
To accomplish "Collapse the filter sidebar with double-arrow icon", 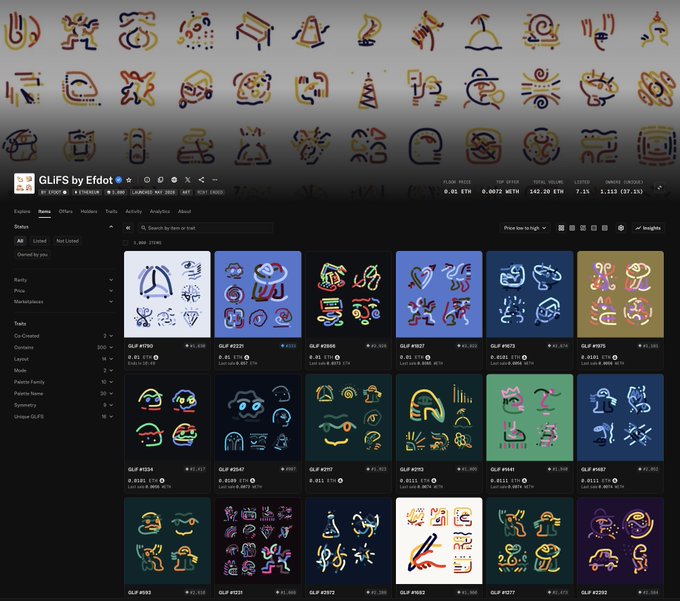I will point(128,228).
